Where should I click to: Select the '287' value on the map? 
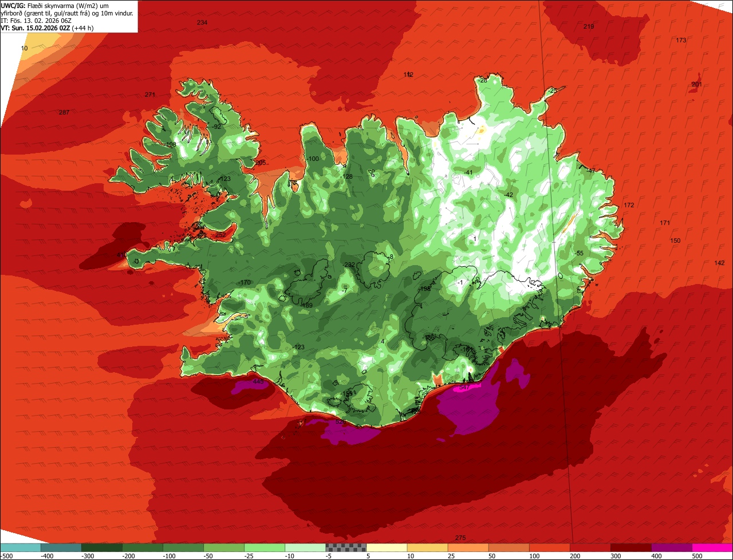coord(64,112)
